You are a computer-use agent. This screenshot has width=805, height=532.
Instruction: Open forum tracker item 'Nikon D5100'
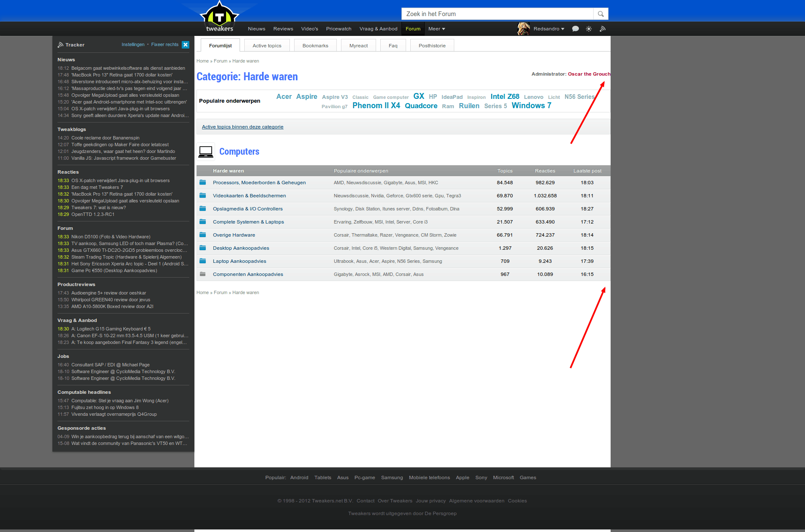pos(111,237)
